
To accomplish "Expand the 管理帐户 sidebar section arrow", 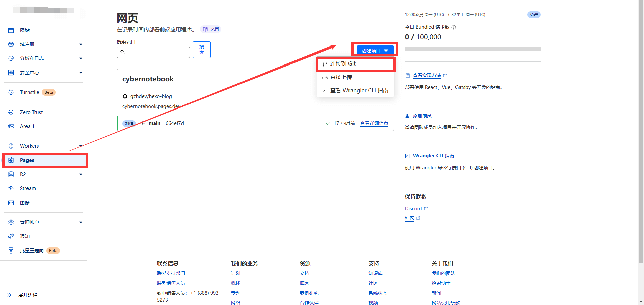I will point(81,222).
